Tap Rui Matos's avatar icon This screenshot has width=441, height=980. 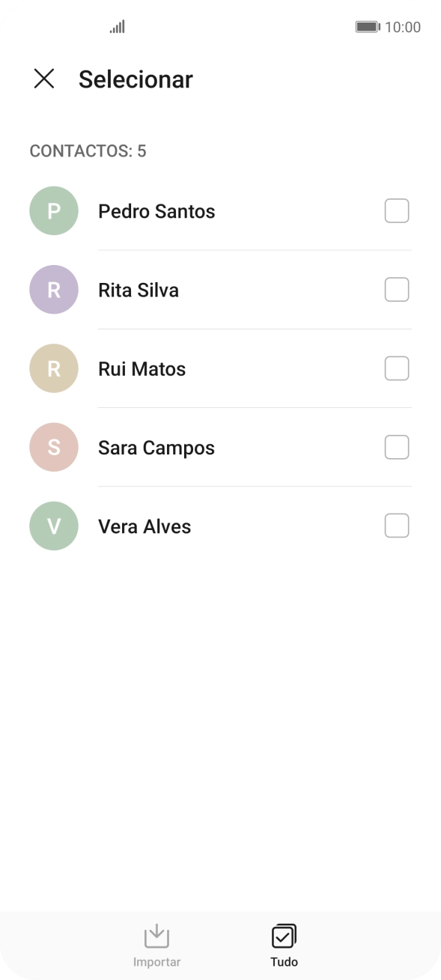click(x=53, y=368)
